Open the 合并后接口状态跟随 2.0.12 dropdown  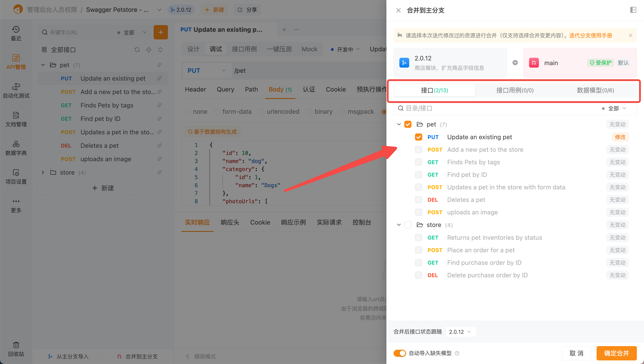click(x=461, y=332)
